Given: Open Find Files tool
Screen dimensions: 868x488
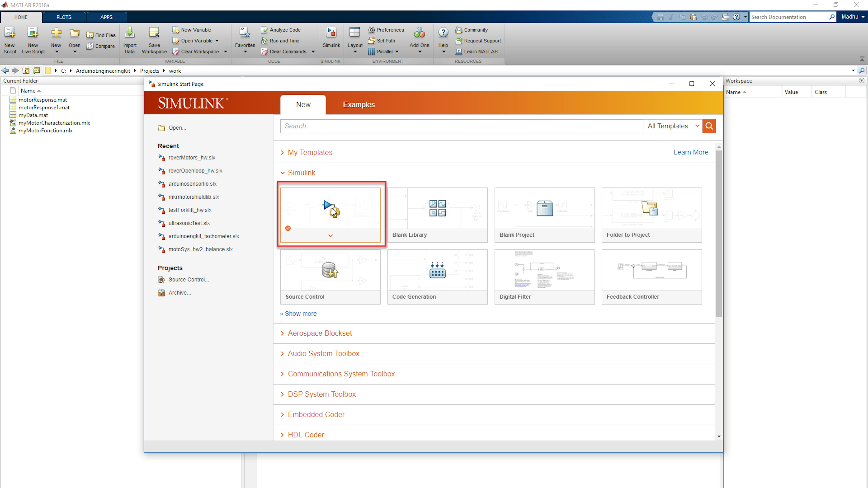Looking at the screenshot, I should pyautogui.click(x=101, y=35).
